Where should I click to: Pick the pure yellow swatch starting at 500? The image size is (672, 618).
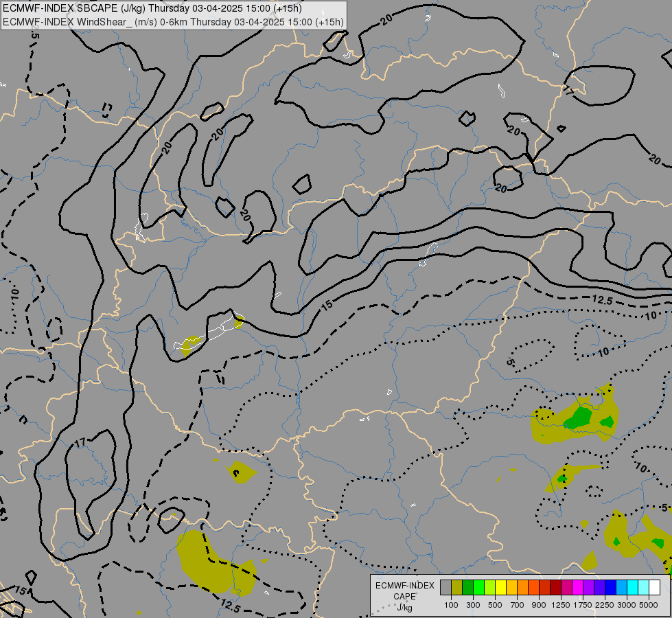(500, 588)
